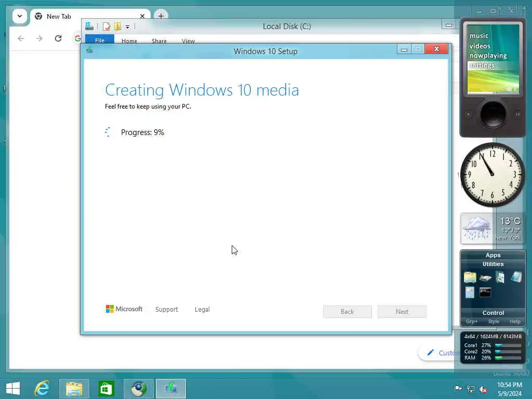Open the Windows Store from the taskbar
532x399 pixels.
click(x=106, y=389)
